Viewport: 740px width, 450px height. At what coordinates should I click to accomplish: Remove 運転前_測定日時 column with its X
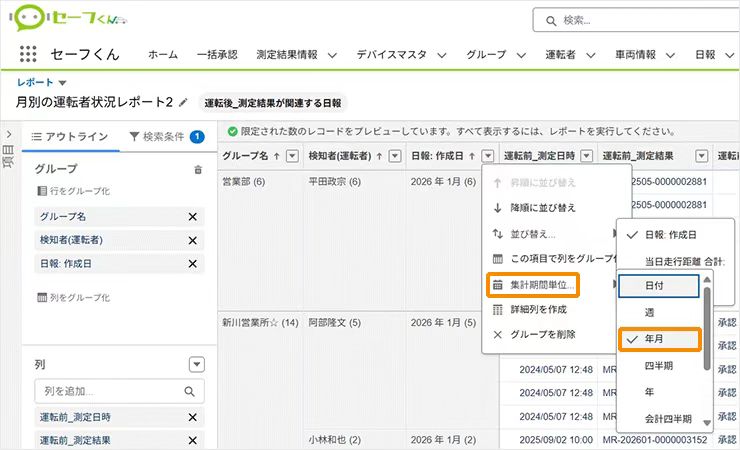[x=193, y=417]
